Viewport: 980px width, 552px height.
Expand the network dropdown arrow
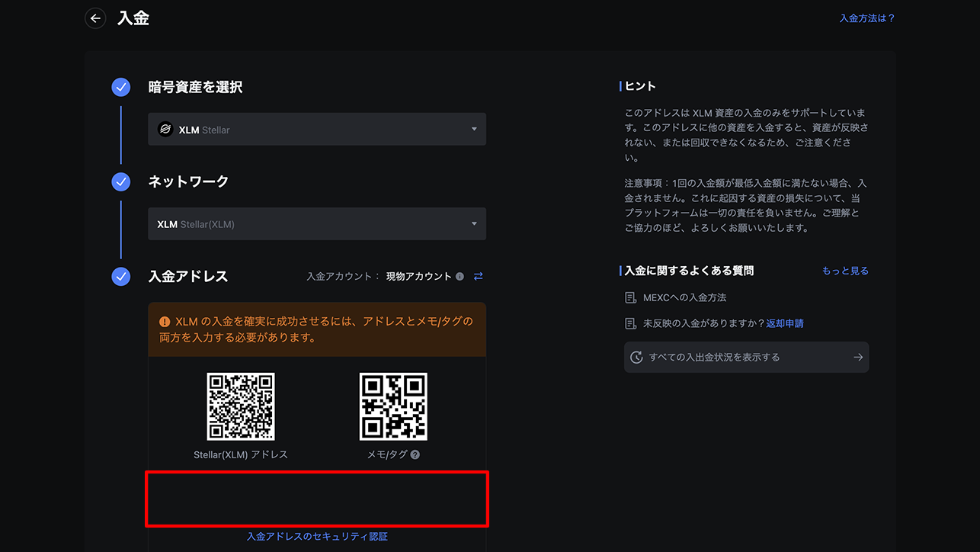(474, 224)
